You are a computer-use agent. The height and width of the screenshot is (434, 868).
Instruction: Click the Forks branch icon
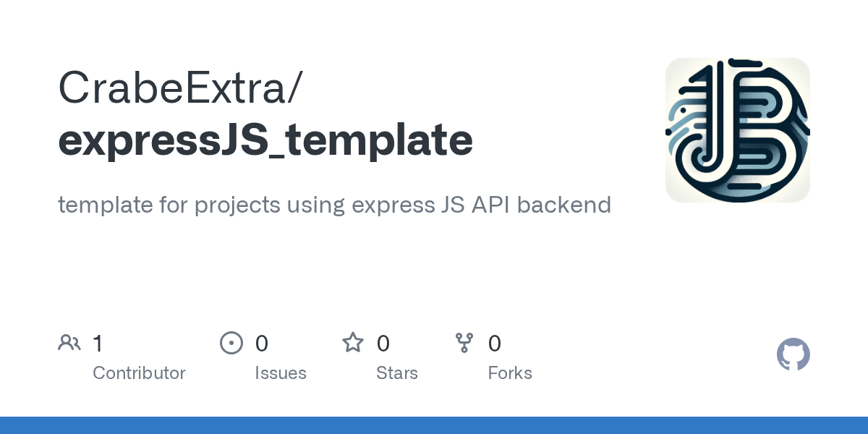(x=464, y=343)
